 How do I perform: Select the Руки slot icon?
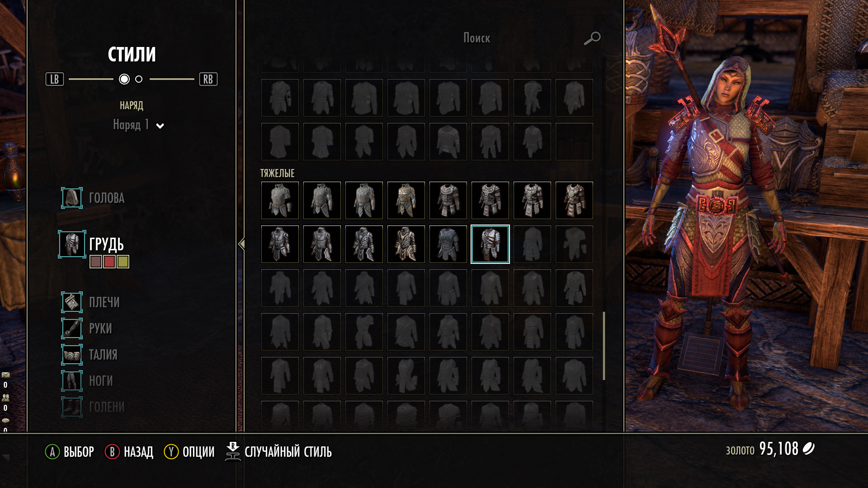(x=72, y=328)
